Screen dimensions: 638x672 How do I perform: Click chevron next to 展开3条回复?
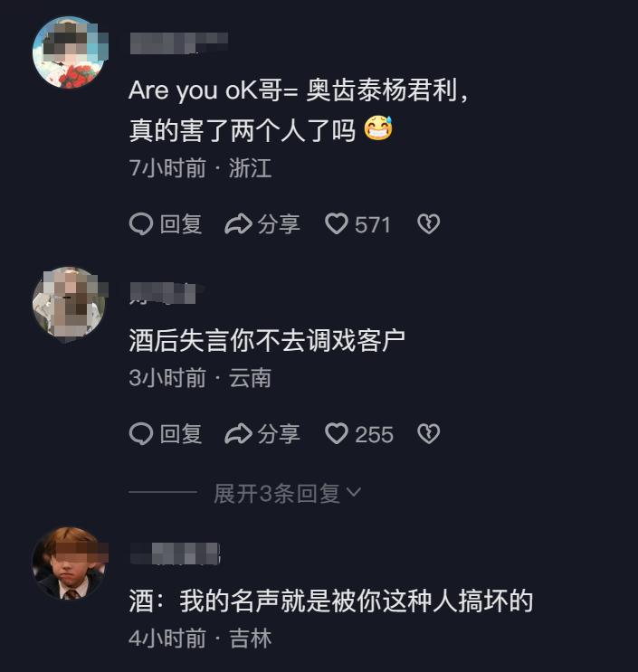354,493
